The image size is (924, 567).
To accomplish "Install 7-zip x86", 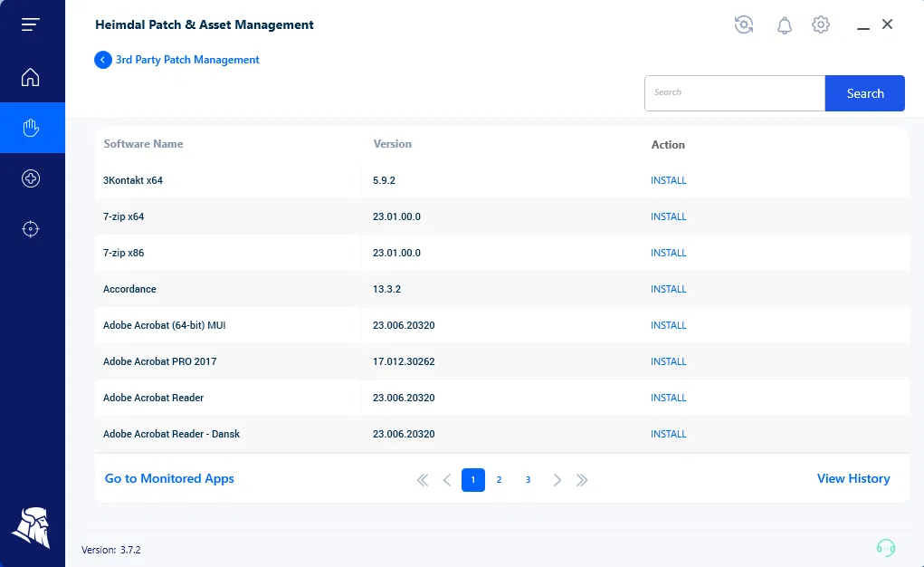I will point(668,253).
